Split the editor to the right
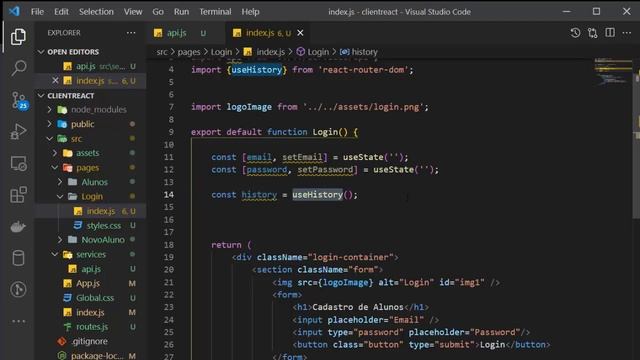Viewport: 640px width, 360px height. click(x=610, y=33)
